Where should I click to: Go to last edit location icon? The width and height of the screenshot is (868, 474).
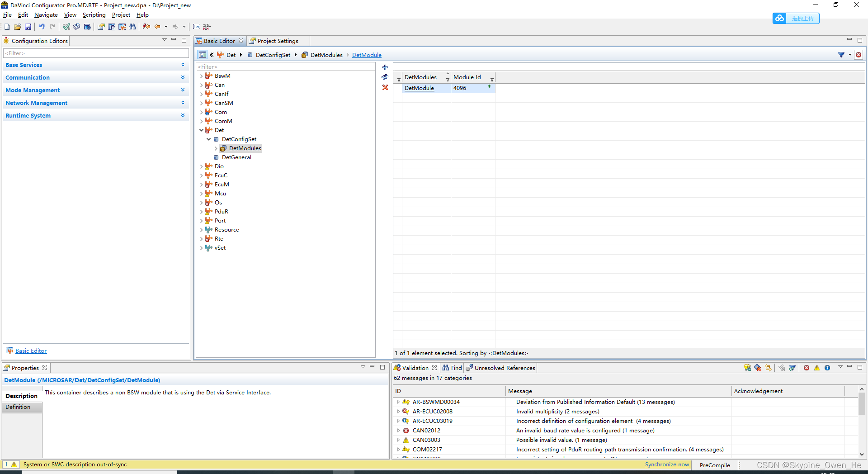pos(146,27)
